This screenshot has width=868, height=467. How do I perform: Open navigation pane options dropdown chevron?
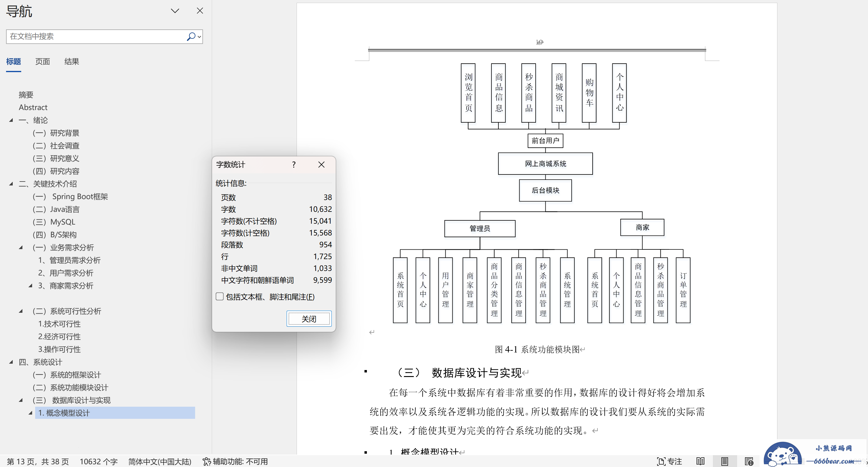(175, 11)
